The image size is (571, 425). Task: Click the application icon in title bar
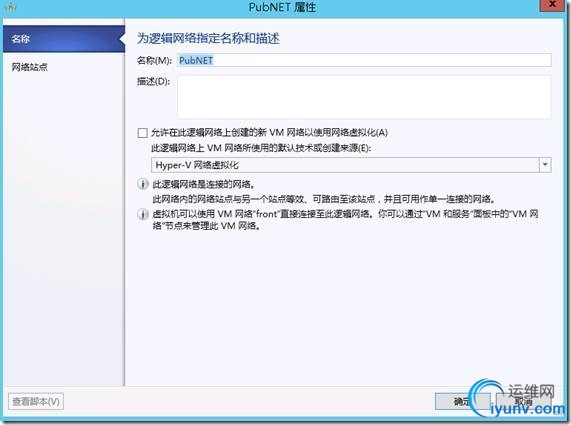tap(10, 7)
